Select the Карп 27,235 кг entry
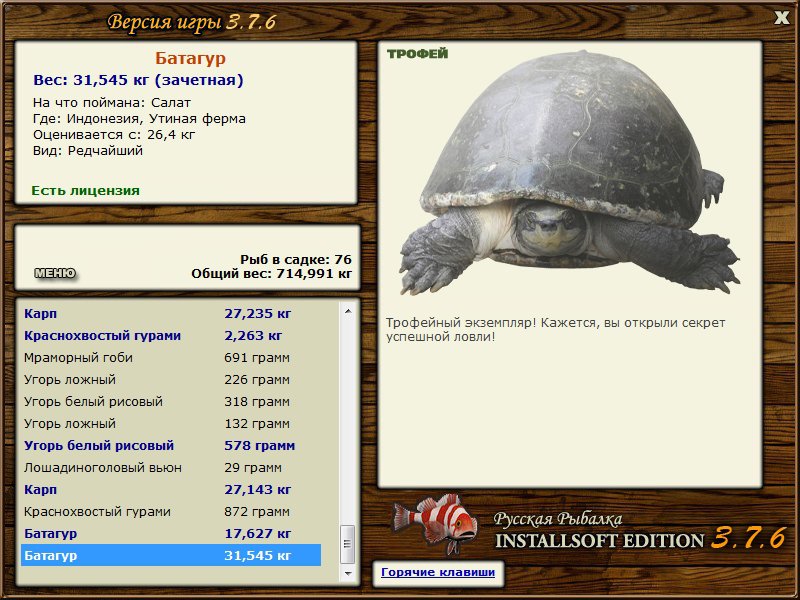Screen dimensions: 800x600 [x=171, y=313]
